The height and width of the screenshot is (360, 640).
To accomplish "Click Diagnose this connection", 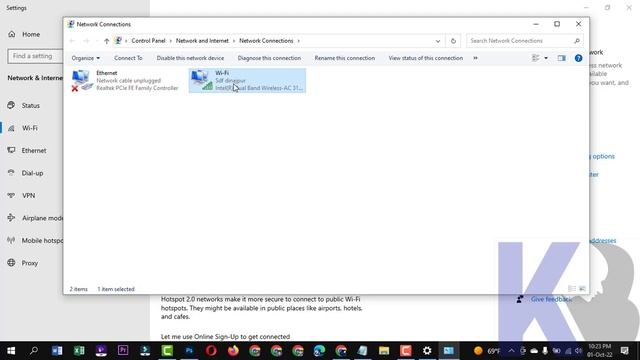I will coord(269,58).
